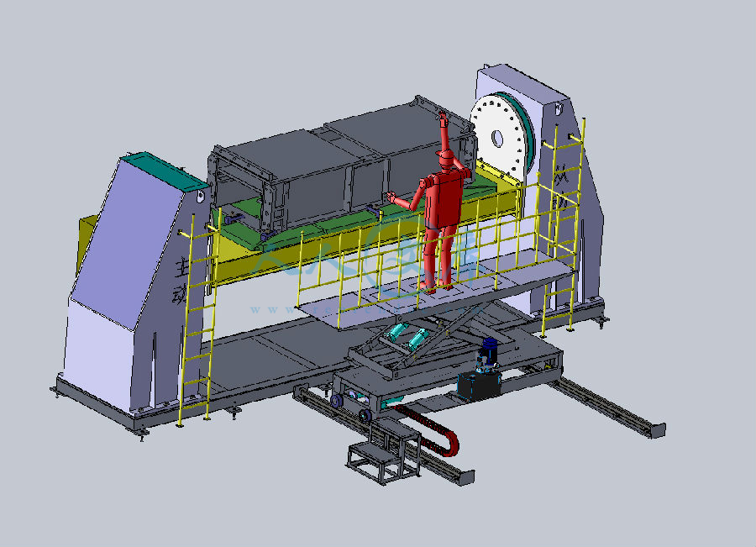Select the black hydraulic tank box
This screenshot has width=756, height=547.
click(x=480, y=387)
